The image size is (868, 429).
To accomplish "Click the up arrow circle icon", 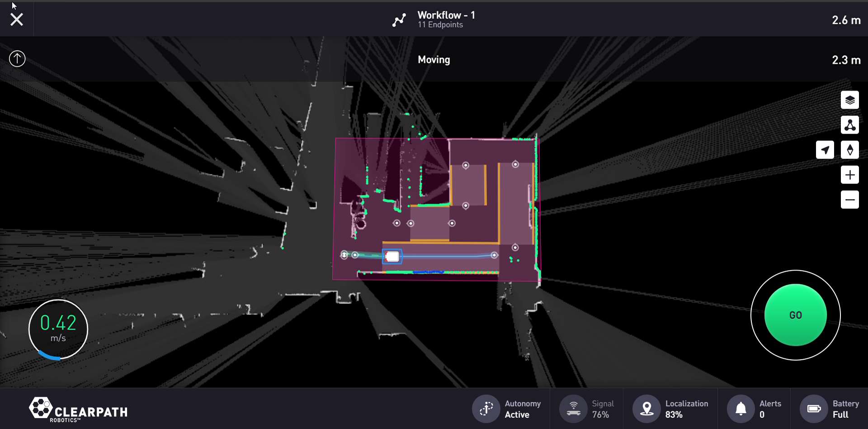I will click(17, 59).
